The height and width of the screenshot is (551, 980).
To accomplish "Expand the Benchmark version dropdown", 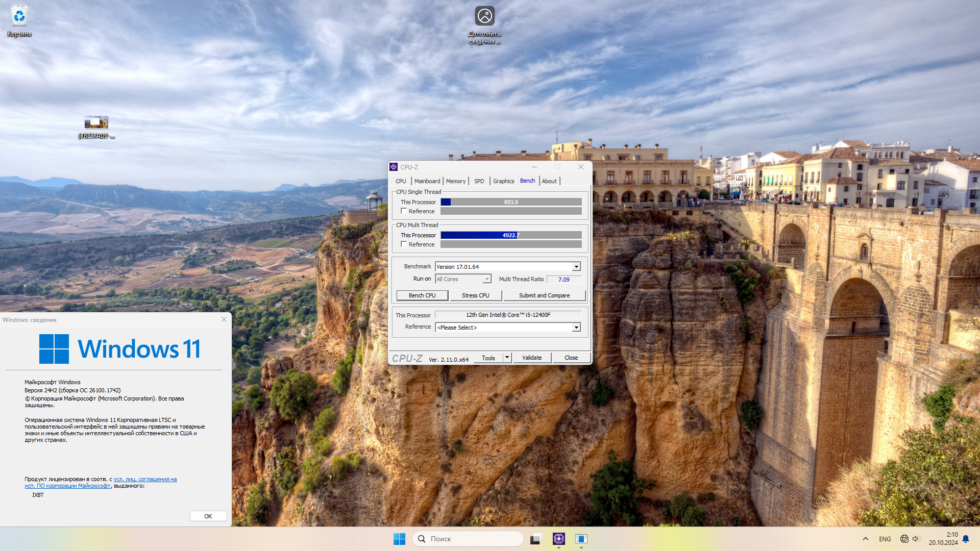I will (576, 267).
